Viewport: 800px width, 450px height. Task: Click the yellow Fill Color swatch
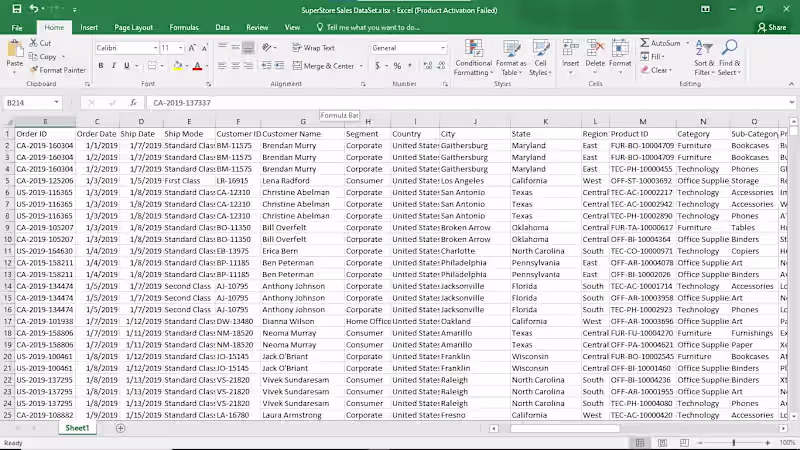point(177,66)
